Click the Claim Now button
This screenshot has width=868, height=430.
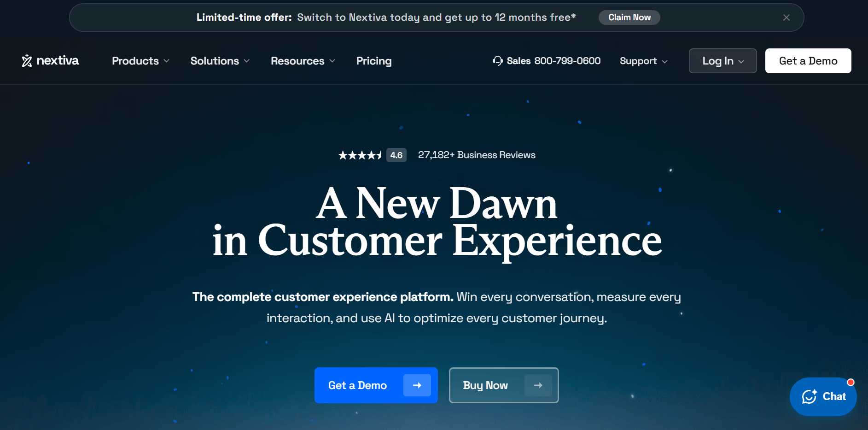click(x=629, y=18)
